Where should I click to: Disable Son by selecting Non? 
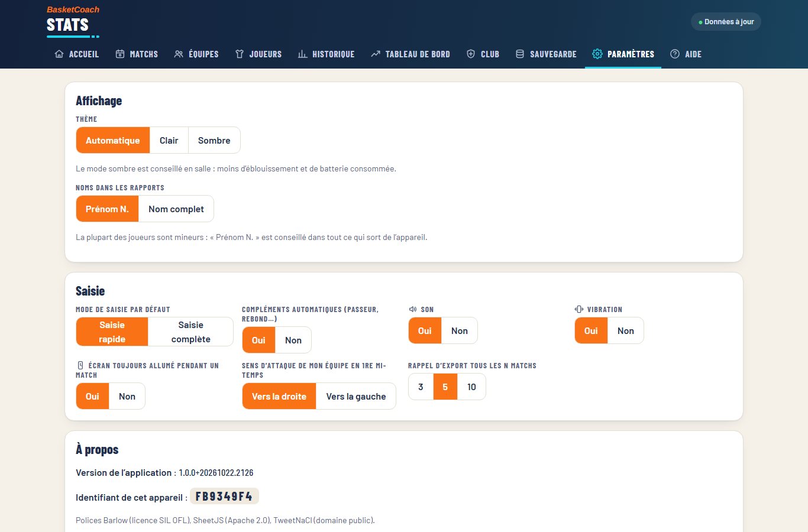click(460, 330)
